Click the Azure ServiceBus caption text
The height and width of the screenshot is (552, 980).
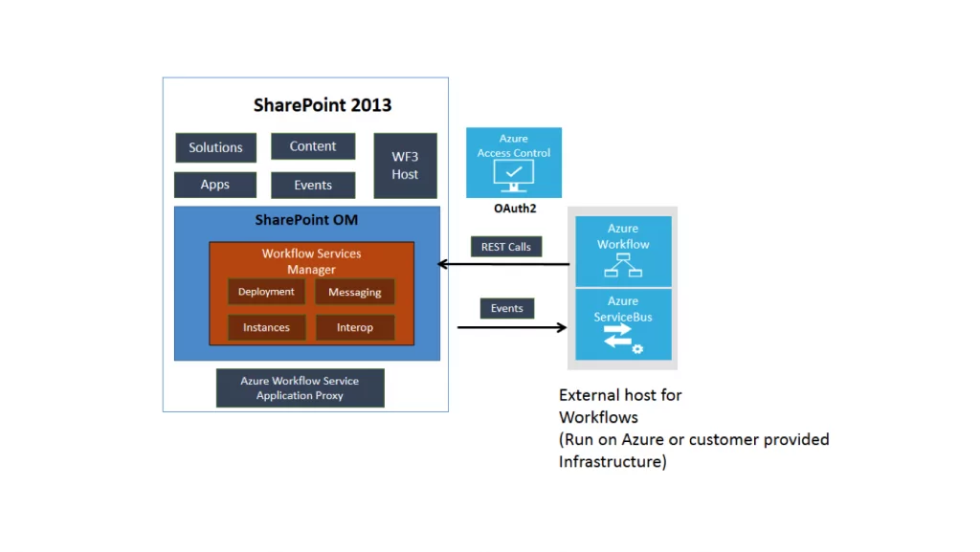click(x=623, y=308)
